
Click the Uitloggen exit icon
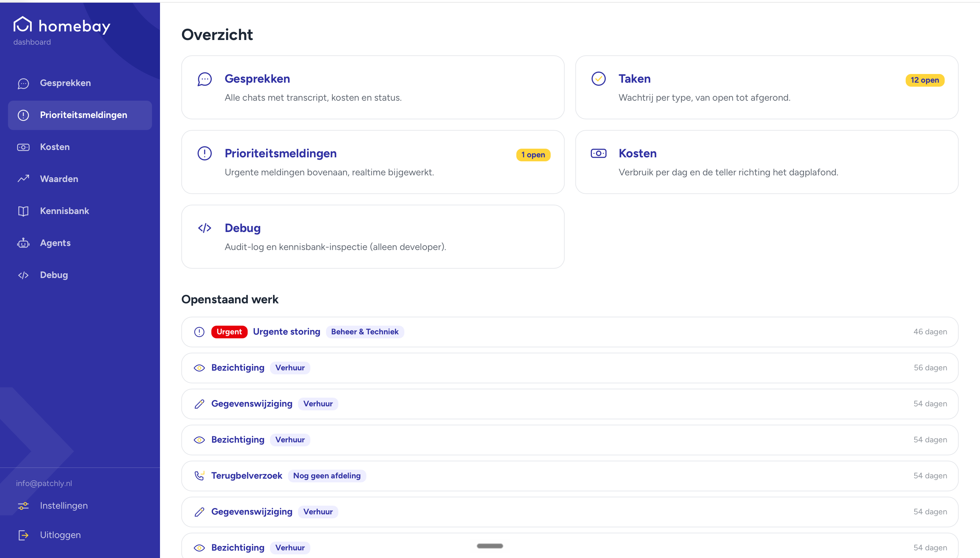tap(23, 535)
